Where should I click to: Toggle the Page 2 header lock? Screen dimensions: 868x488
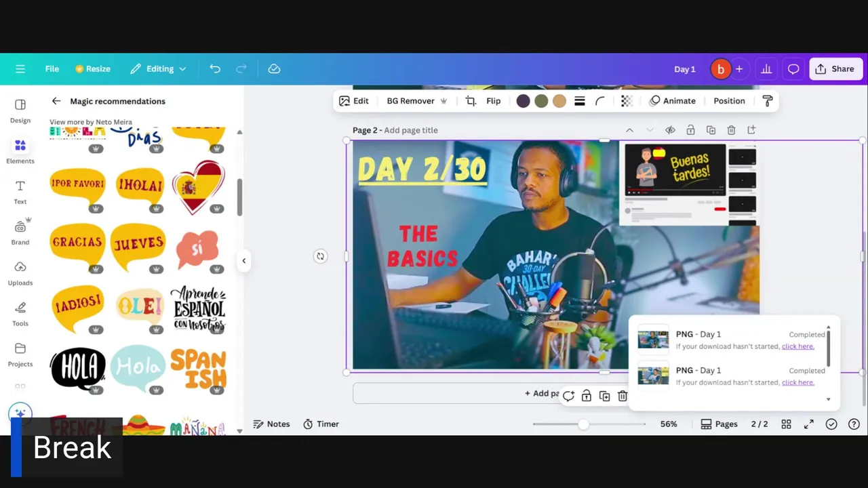pos(690,130)
